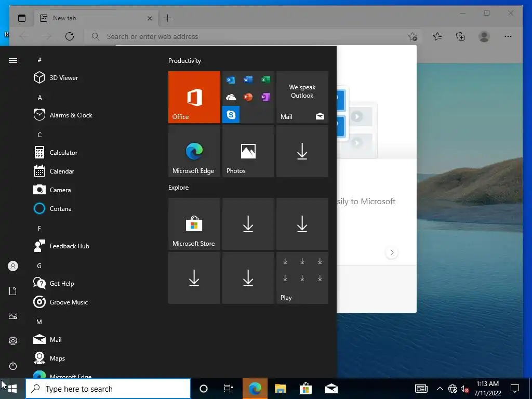Open File Explorer on taskbar
Screen dimensions: 532x399
coord(280,389)
